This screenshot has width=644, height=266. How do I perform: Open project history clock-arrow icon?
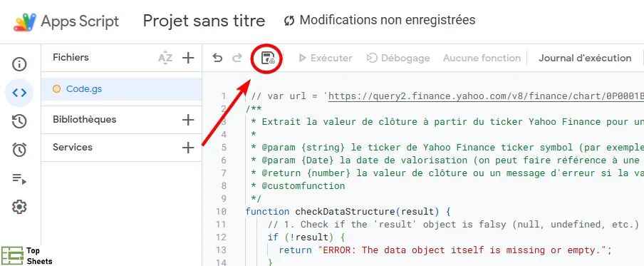pos(19,121)
